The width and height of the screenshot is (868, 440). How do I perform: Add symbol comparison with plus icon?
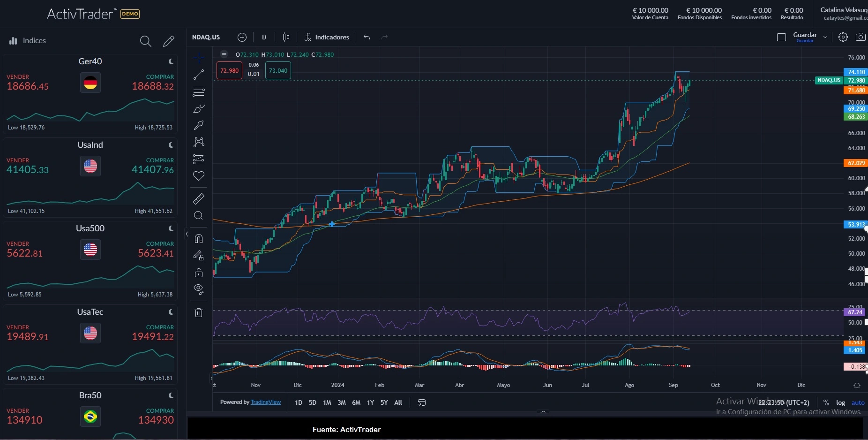click(x=242, y=37)
